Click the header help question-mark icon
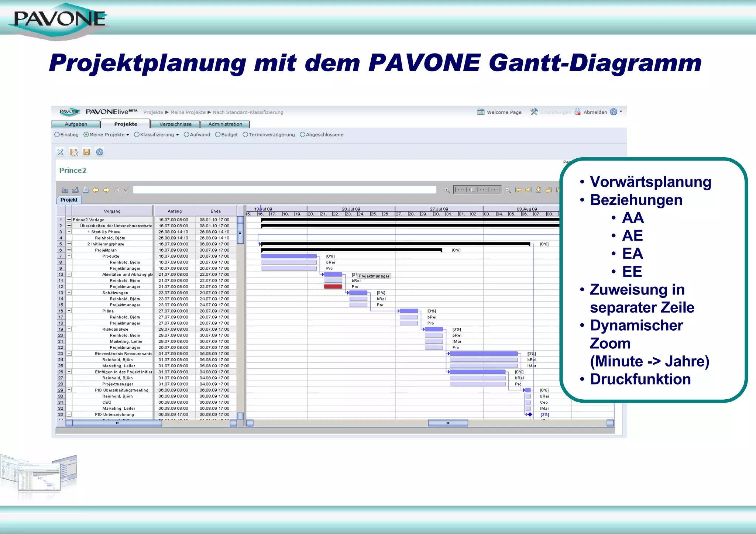Image resolution: width=756 pixels, height=534 pixels. (614, 112)
